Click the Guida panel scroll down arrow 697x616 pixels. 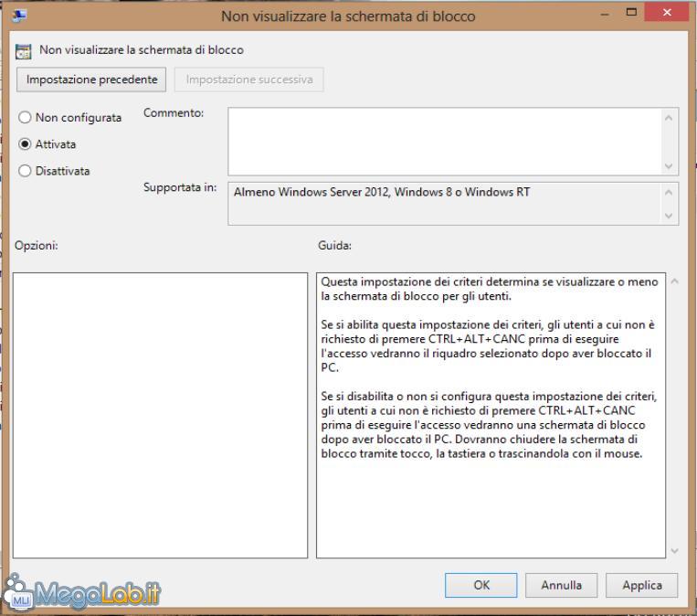[x=675, y=551]
